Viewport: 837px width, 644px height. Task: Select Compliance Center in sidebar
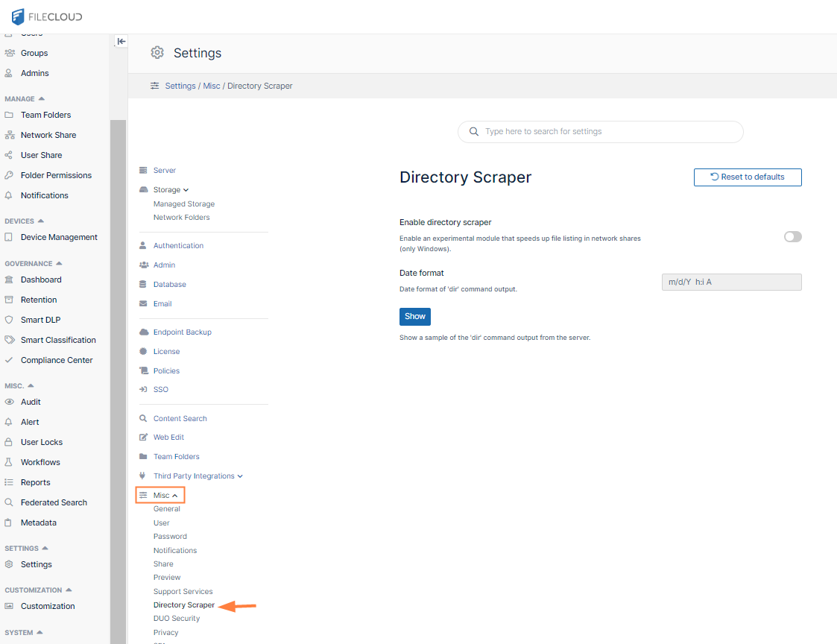57,360
